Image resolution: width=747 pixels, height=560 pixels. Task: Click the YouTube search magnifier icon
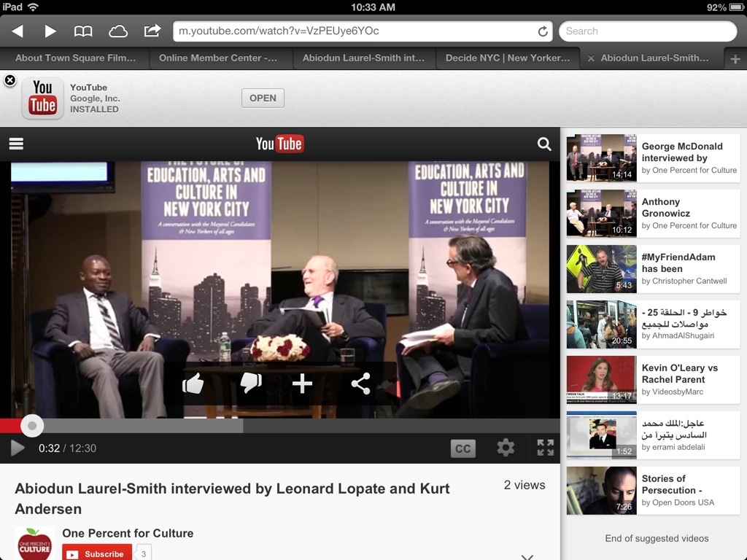[x=544, y=144]
